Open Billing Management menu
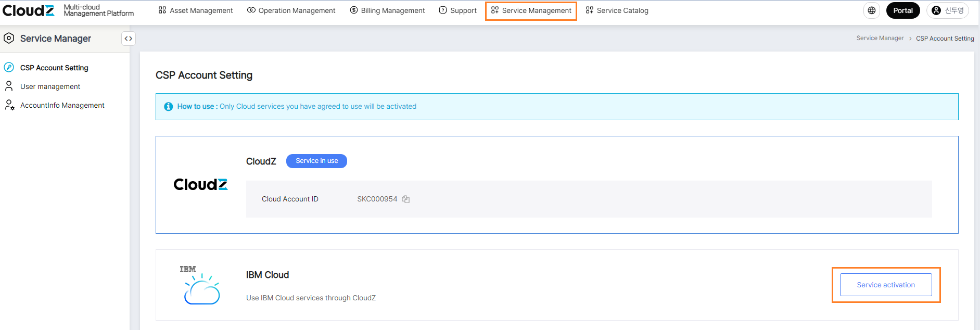The width and height of the screenshot is (980, 330). tap(387, 10)
